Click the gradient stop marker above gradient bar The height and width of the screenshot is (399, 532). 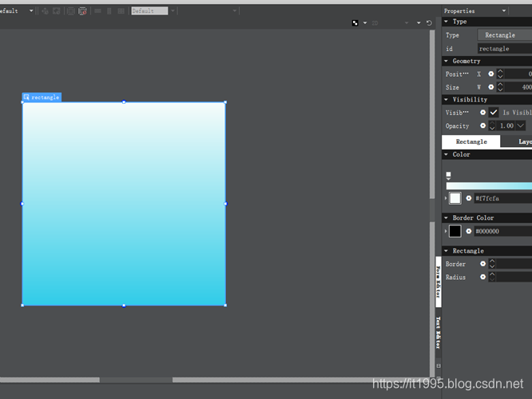coord(448,175)
